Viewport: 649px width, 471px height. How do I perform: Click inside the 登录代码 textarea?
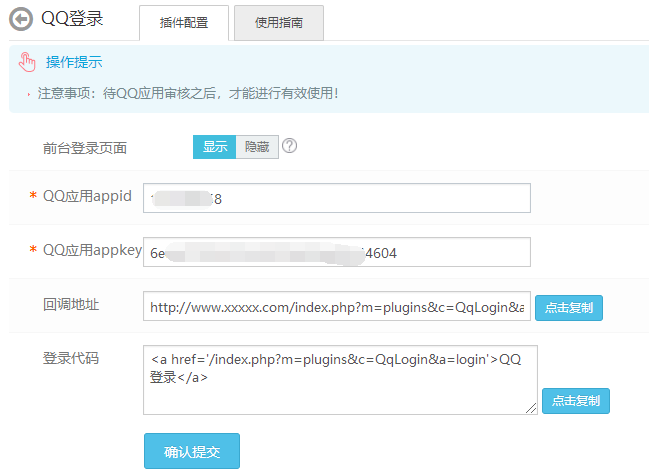340,380
